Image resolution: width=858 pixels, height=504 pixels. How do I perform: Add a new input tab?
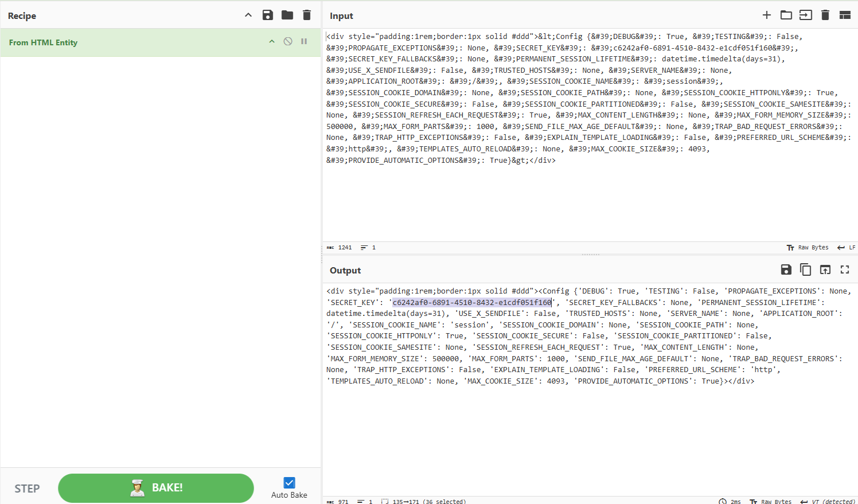point(767,15)
